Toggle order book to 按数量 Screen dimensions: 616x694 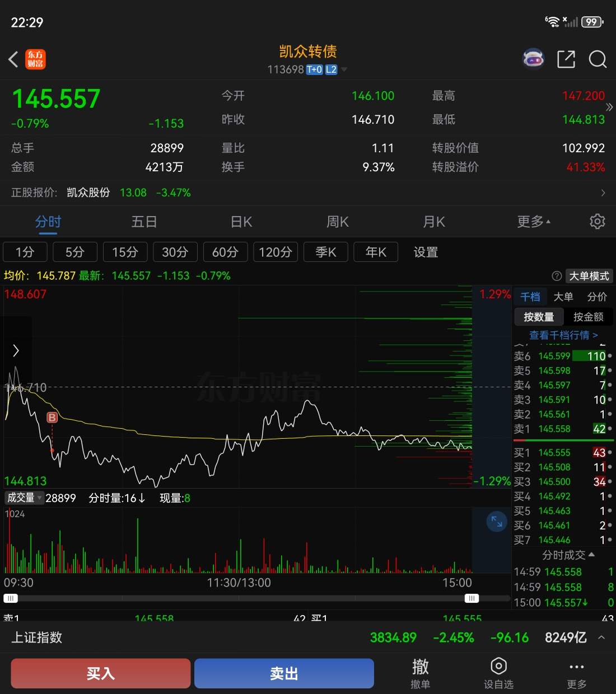click(x=539, y=317)
